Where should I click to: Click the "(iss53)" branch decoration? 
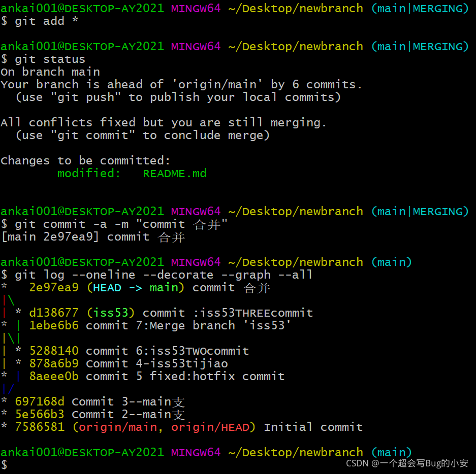click(111, 313)
